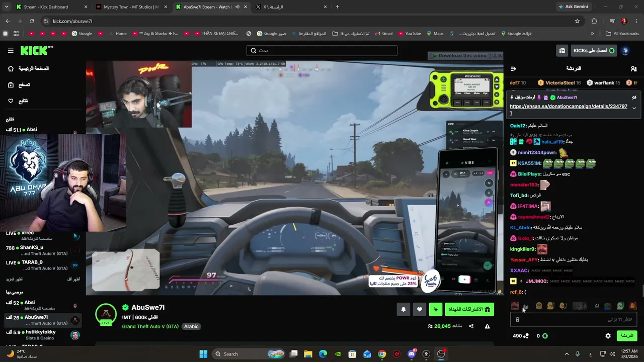Open the TARAB_9 live channel in the sidebar
Screen dimensions: 644x362
[x=43, y=265]
